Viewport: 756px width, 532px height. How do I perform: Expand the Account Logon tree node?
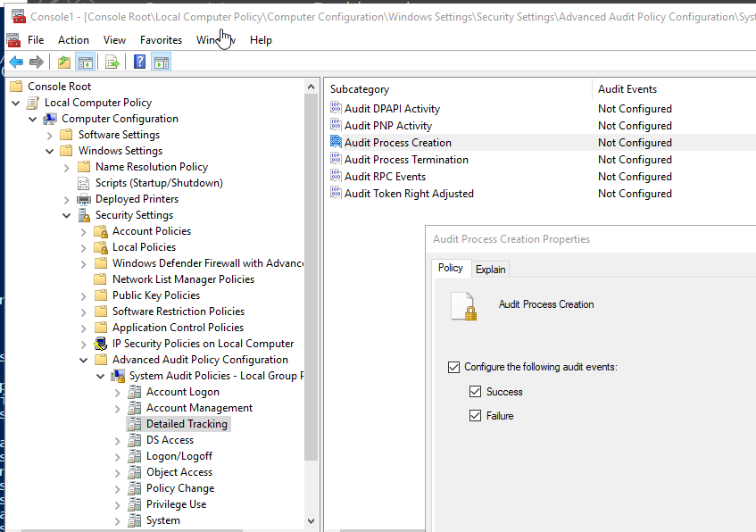118,392
